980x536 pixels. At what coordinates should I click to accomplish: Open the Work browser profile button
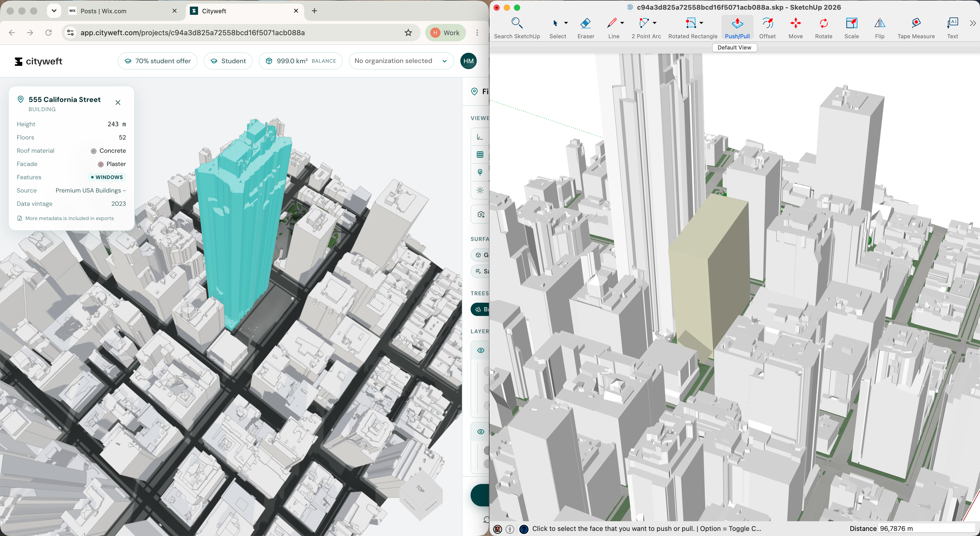coord(445,33)
